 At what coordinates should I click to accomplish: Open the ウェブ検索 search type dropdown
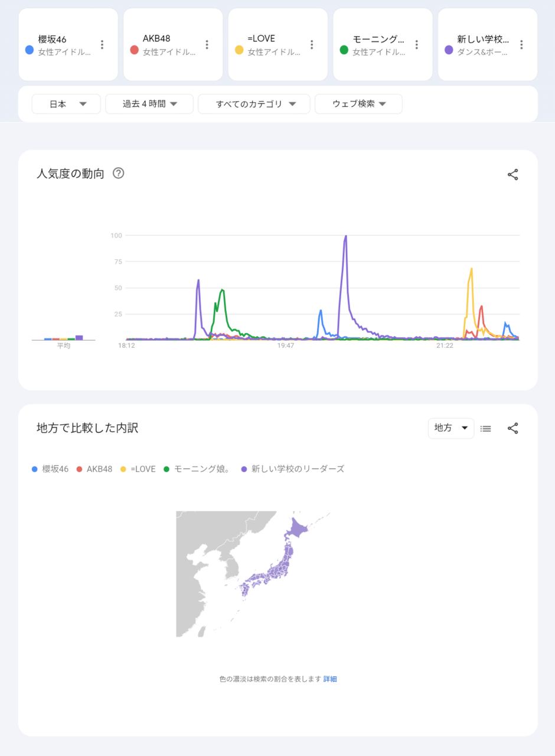[x=358, y=104]
